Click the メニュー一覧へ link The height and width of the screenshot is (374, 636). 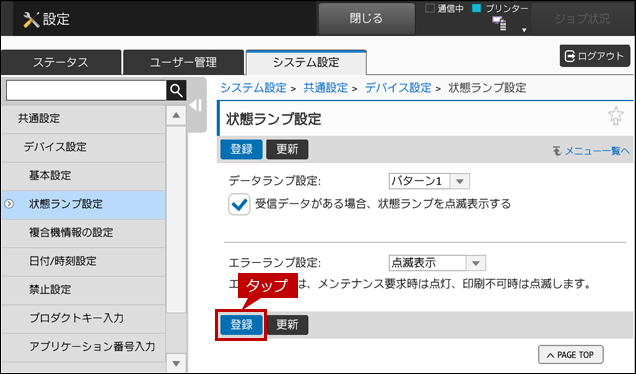tap(591, 151)
